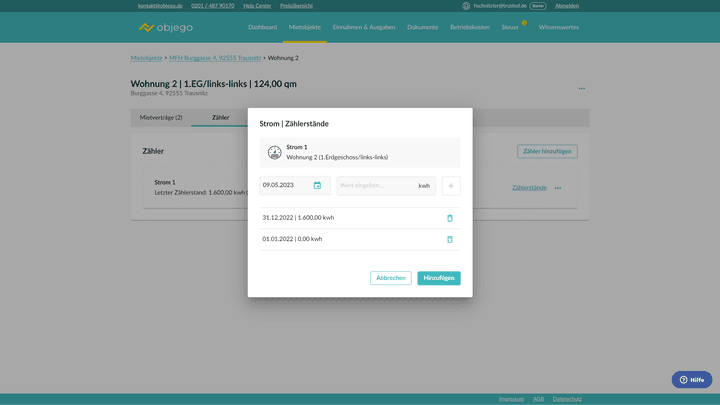The height and width of the screenshot is (405, 720).
Task: Click the plus icon next to kwh
Action: point(451,186)
